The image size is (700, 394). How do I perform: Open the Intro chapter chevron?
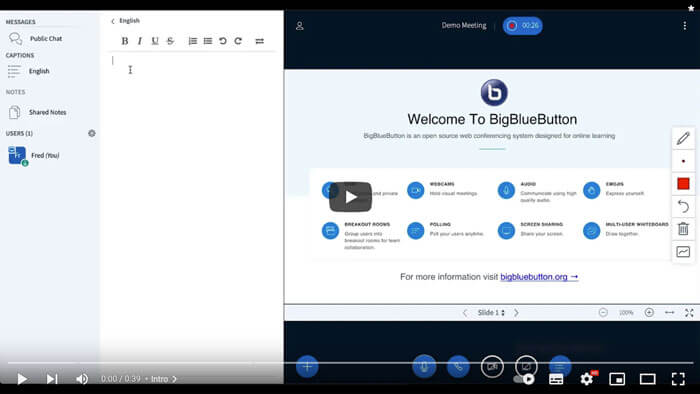coord(174,379)
